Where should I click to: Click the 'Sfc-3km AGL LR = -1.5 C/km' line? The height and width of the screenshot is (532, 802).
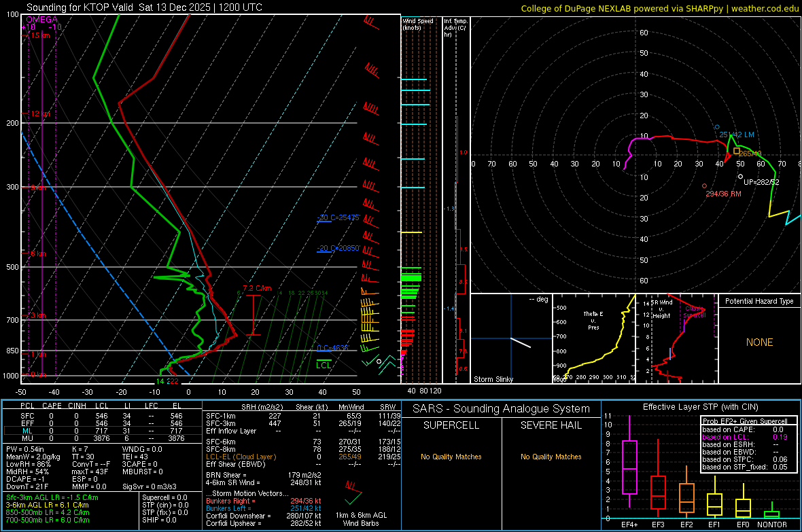[x=52, y=497]
